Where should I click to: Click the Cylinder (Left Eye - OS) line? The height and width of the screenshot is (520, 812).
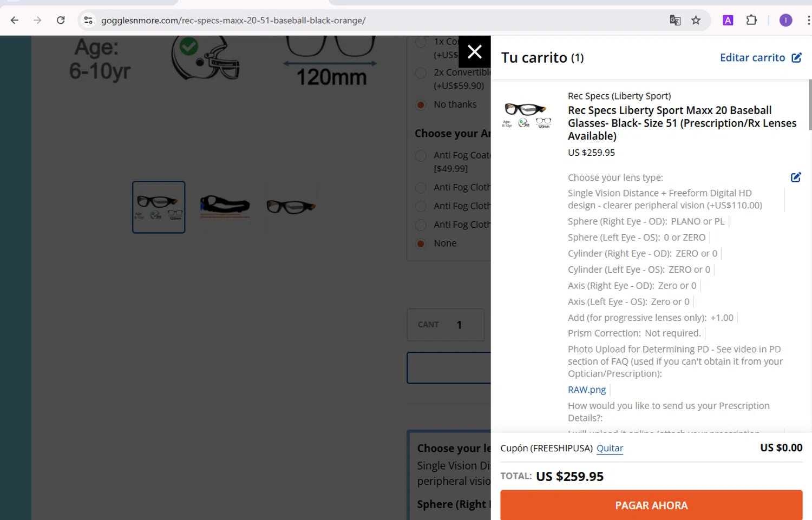click(639, 269)
